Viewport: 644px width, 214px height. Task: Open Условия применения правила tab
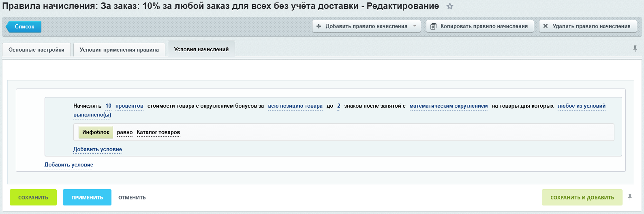click(119, 50)
